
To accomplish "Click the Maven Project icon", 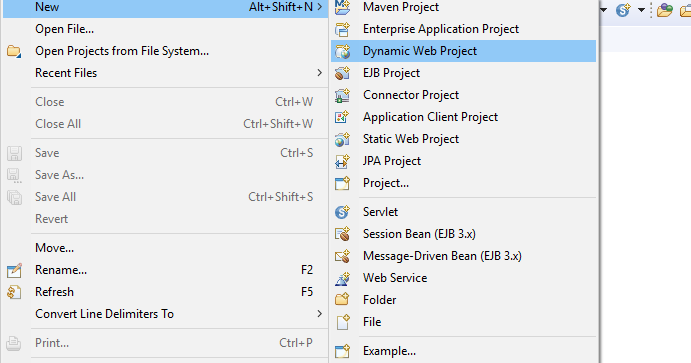I will click(342, 7).
